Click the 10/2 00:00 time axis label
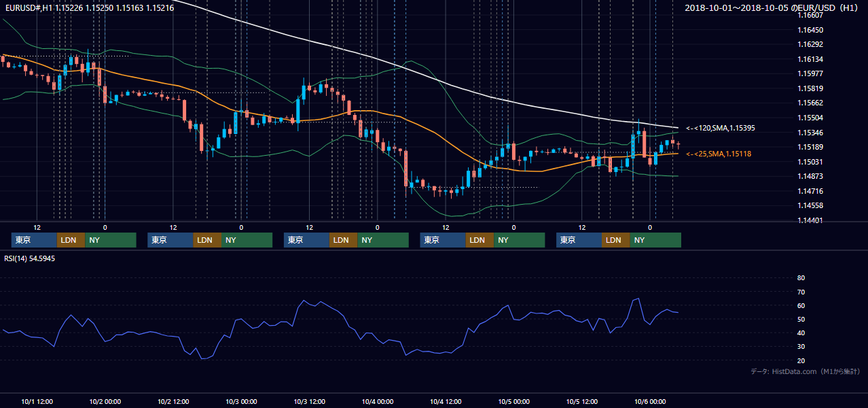The height and width of the screenshot is (408, 868). pyautogui.click(x=105, y=401)
